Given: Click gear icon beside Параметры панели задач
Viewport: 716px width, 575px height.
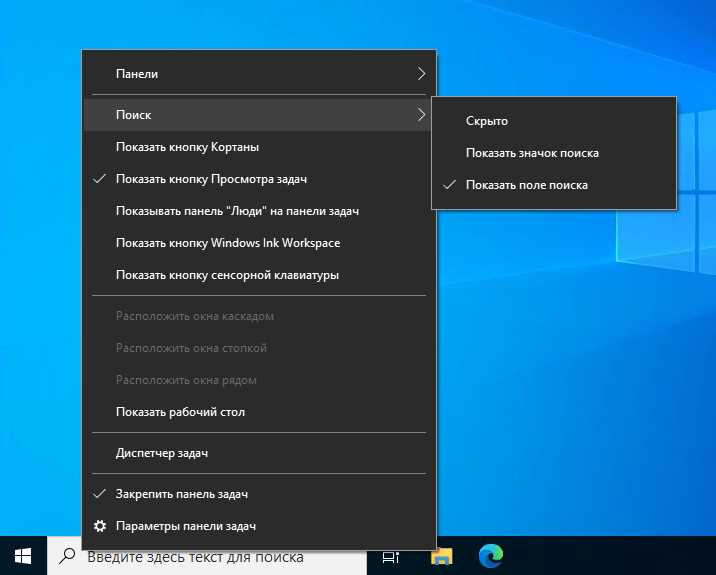Looking at the screenshot, I should [100, 526].
